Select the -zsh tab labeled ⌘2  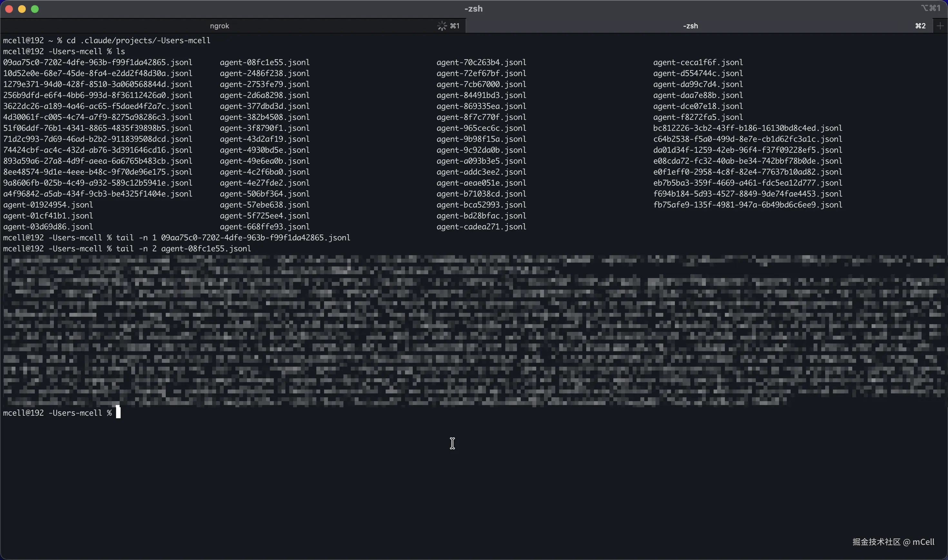pyautogui.click(x=690, y=26)
